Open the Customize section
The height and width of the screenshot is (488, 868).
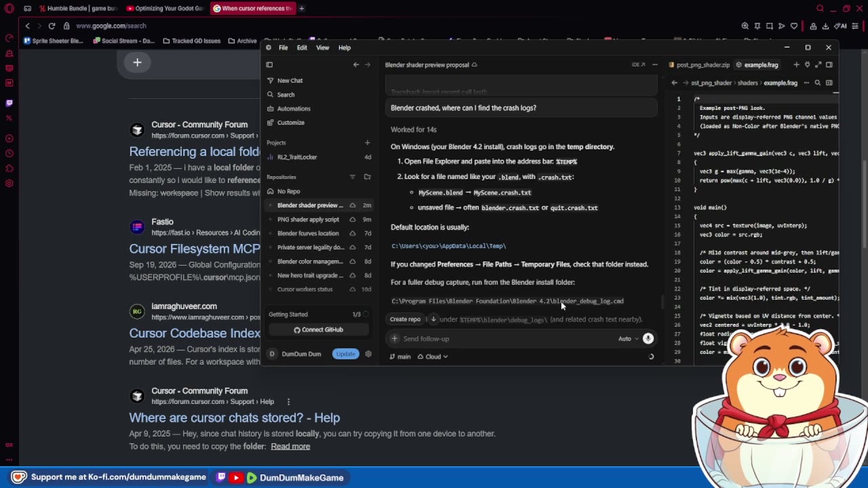tap(290, 123)
